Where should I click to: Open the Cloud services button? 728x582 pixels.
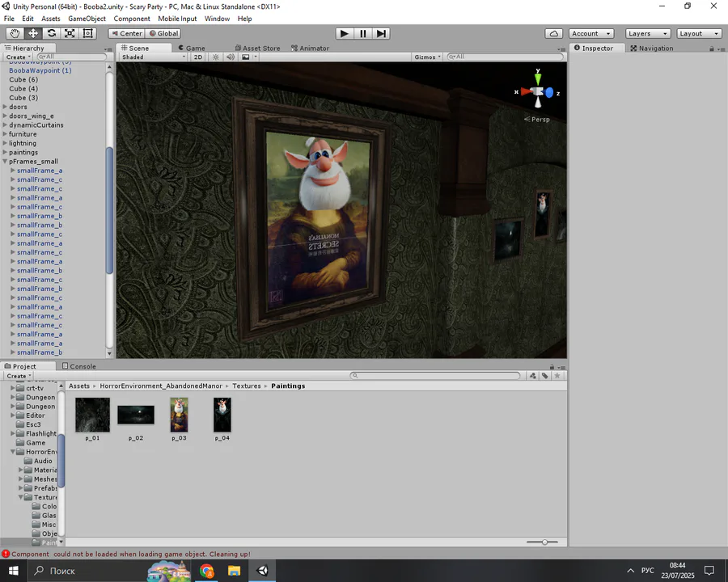point(554,33)
